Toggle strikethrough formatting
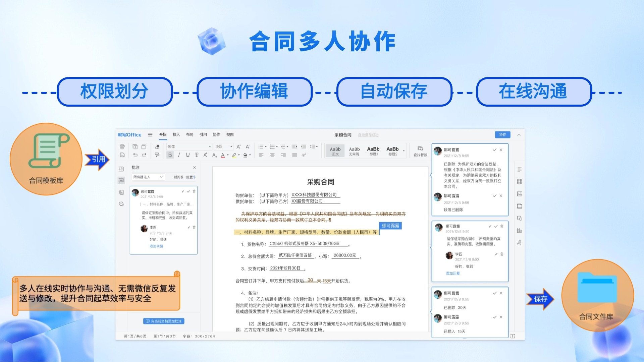This screenshot has height=362, width=644. tap(197, 155)
